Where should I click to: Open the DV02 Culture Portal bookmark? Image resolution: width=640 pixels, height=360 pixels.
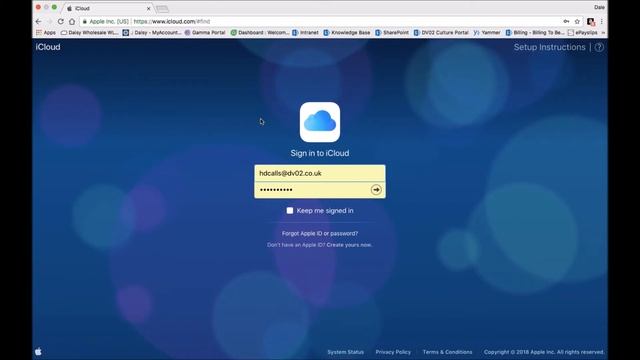pos(441,33)
